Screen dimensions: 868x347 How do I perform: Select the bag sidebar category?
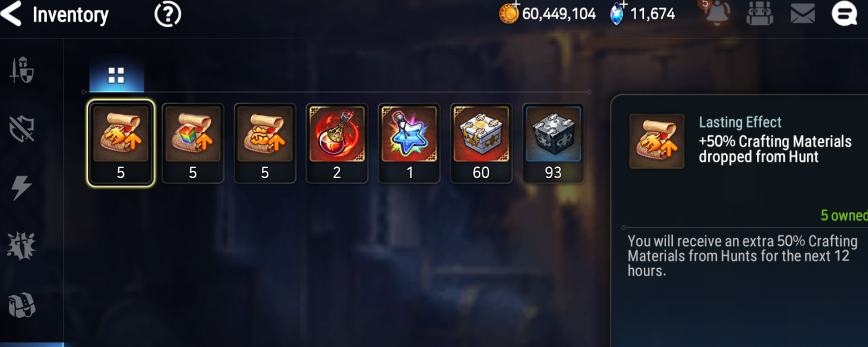22,306
